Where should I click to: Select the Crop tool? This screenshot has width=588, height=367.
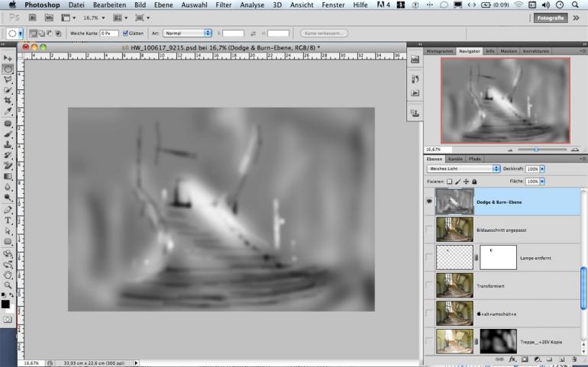click(x=8, y=101)
